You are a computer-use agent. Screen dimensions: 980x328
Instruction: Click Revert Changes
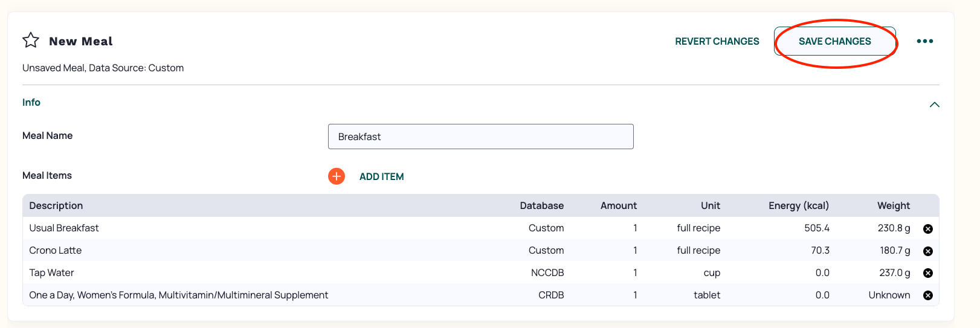pyautogui.click(x=717, y=41)
